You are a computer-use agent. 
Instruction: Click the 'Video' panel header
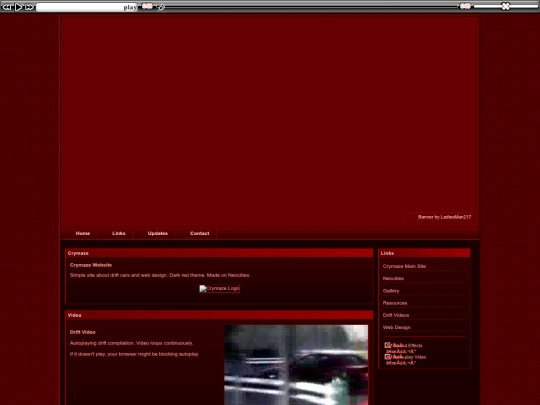[x=219, y=315]
